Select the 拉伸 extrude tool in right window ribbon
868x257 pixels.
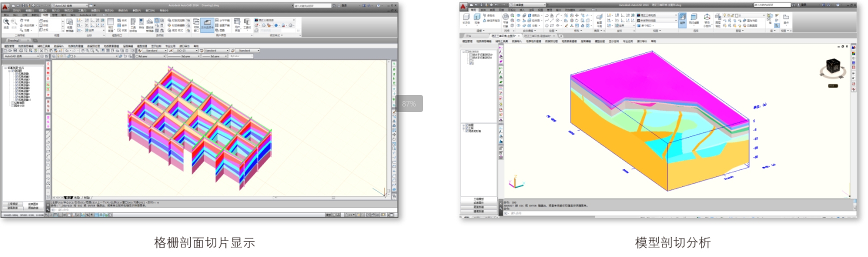coord(477,18)
